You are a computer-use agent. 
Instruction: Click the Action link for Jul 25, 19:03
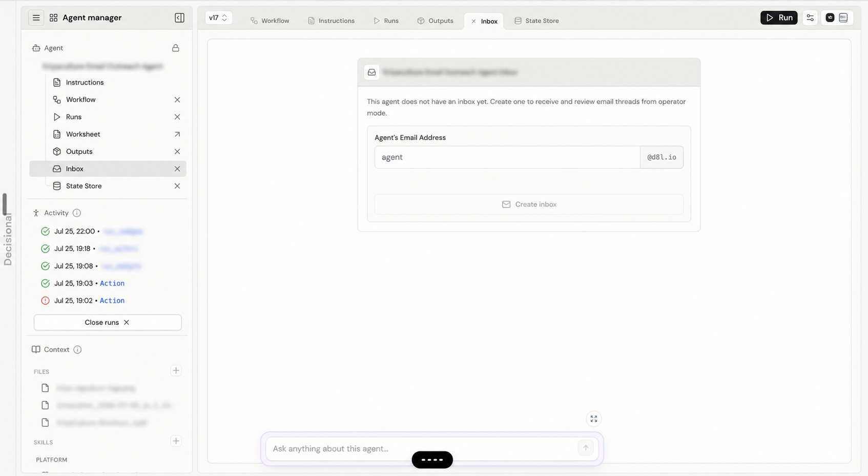click(112, 283)
